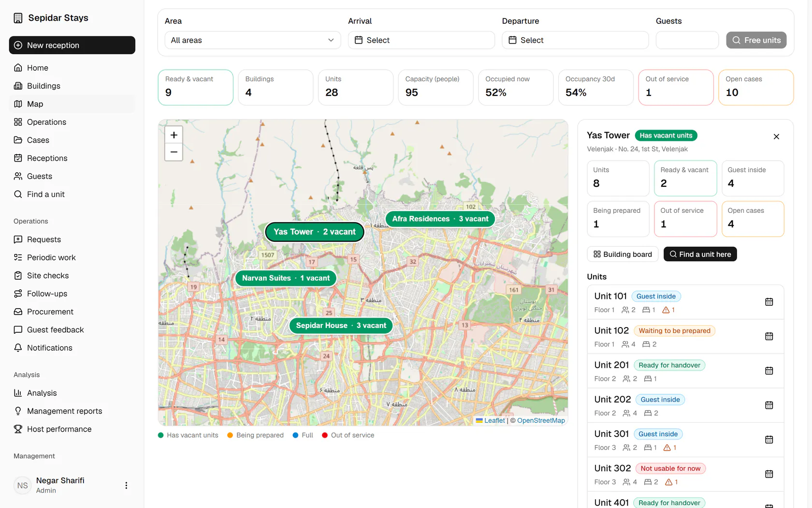Click the Sepidar Stays logo icon
Image resolution: width=812 pixels, height=508 pixels.
18,18
